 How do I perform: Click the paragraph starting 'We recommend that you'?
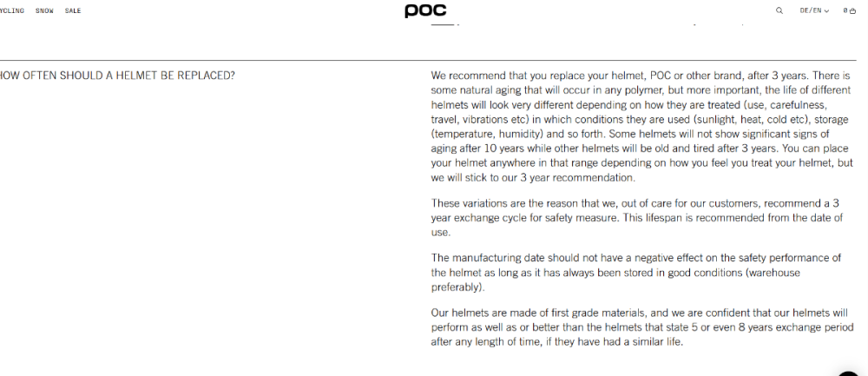pos(641,126)
